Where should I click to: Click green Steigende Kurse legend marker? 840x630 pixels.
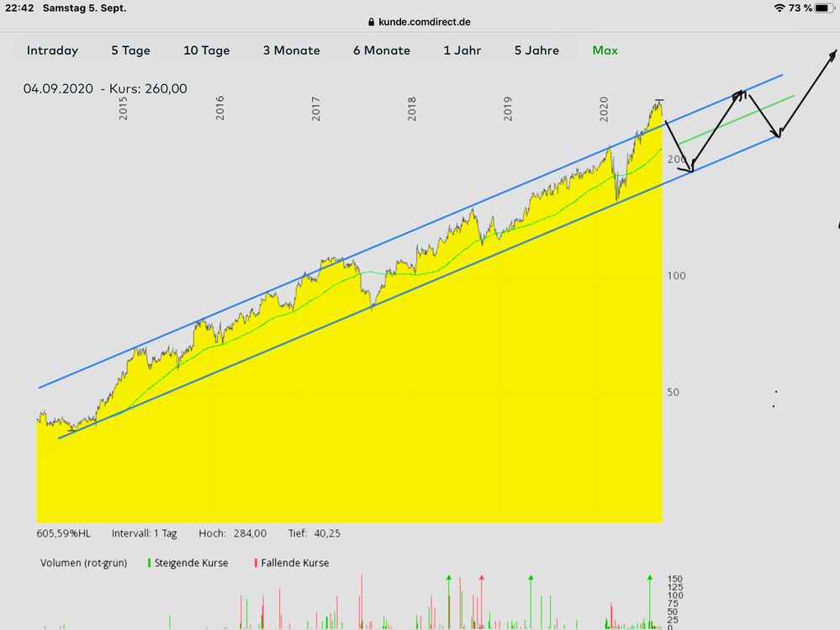click(x=149, y=563)
